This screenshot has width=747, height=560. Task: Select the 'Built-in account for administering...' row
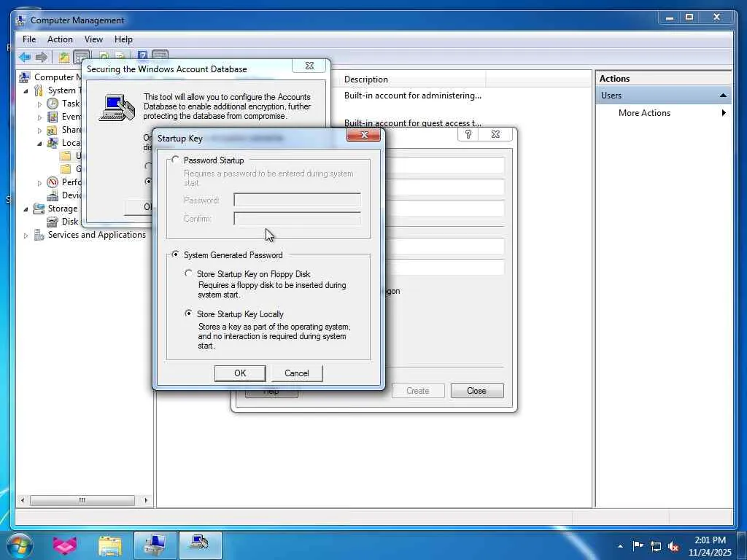coord(413,96)
